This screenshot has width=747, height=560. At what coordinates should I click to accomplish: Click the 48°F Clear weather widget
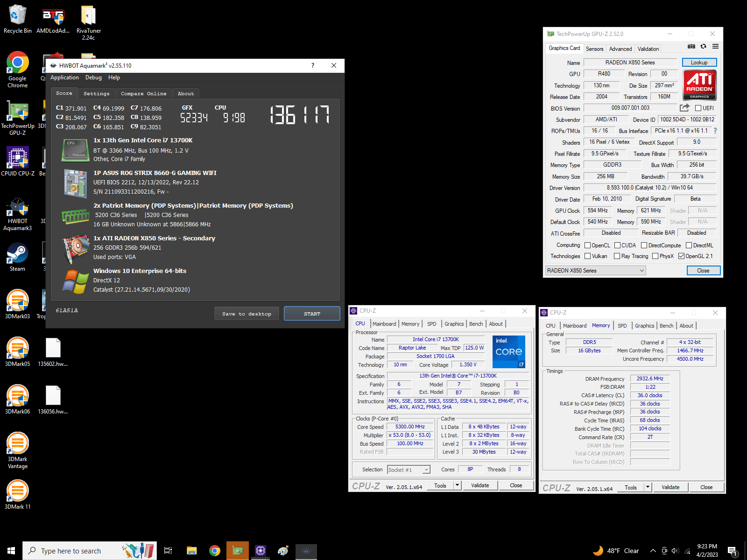(616, 551)
